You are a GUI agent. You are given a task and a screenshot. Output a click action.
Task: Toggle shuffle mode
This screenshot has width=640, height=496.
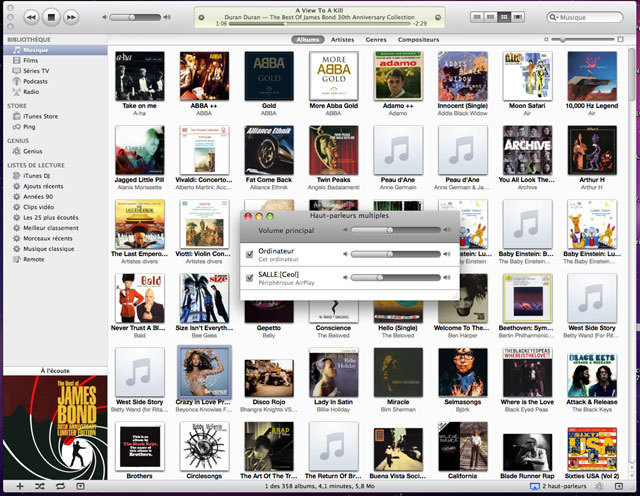click(40, 486)
